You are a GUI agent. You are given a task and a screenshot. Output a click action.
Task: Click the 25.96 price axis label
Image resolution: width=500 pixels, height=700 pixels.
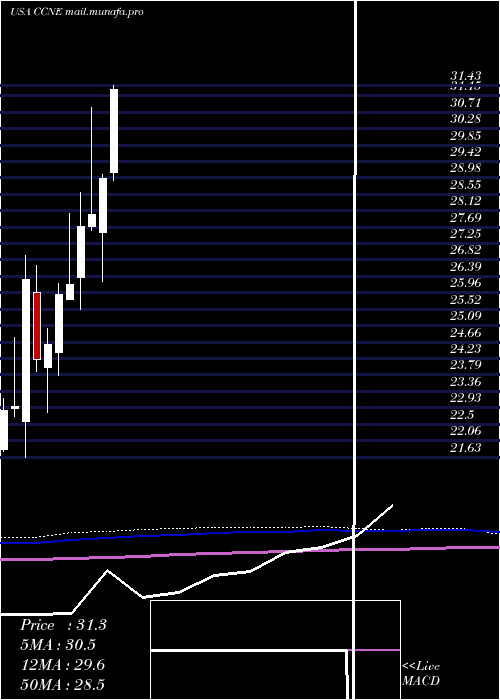[466, 283]
